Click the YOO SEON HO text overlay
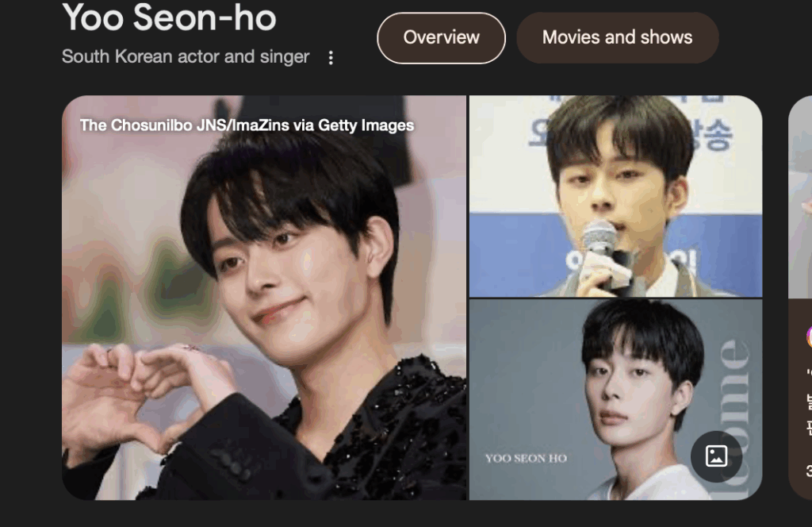Image resolution: width=812 pixels, height=527 pixels. [x=527, y=458]
